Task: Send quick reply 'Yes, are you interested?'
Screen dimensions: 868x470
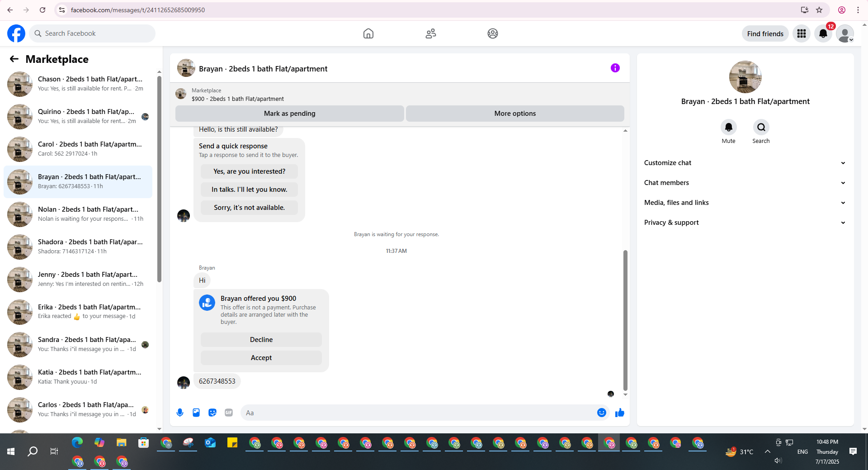Action: (249, 171)
